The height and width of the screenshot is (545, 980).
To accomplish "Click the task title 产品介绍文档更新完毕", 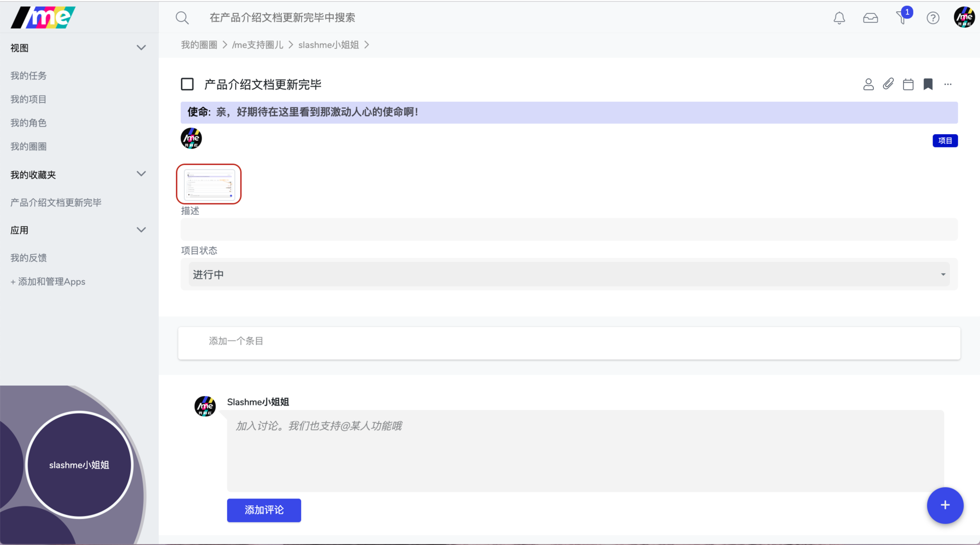I will [263, 84].
